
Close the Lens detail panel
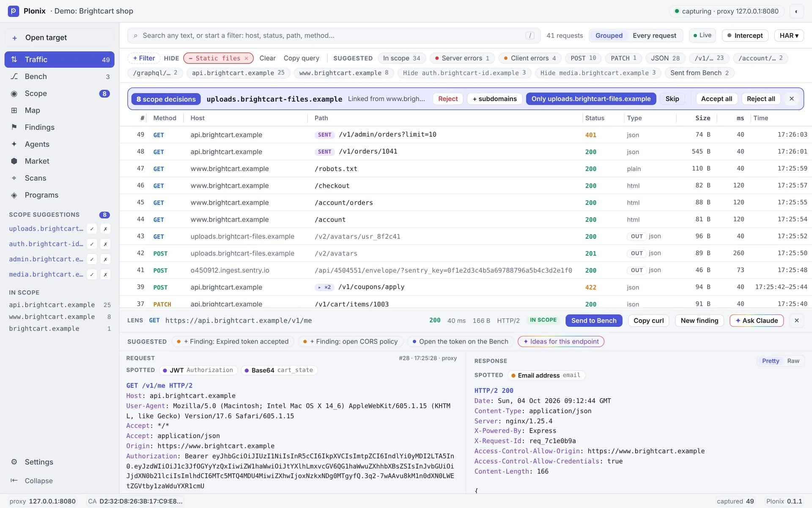click(x=797, y=320)
